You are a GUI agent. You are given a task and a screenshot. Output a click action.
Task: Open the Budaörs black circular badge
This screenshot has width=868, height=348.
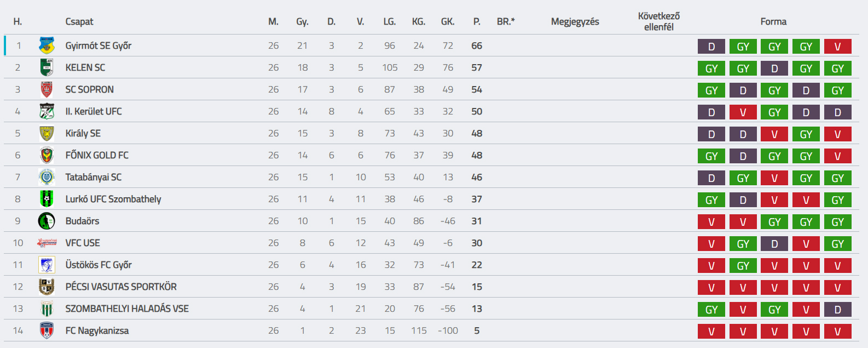[47, 221]
